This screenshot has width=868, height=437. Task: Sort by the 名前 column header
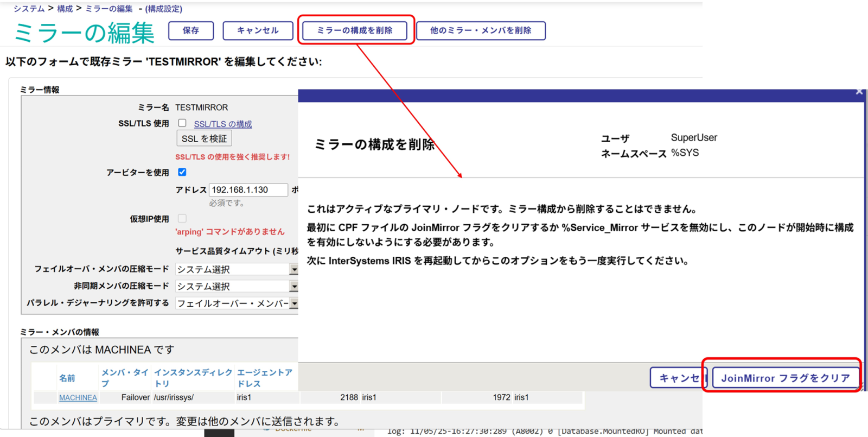pyautogui.click(x=67, y=378)
